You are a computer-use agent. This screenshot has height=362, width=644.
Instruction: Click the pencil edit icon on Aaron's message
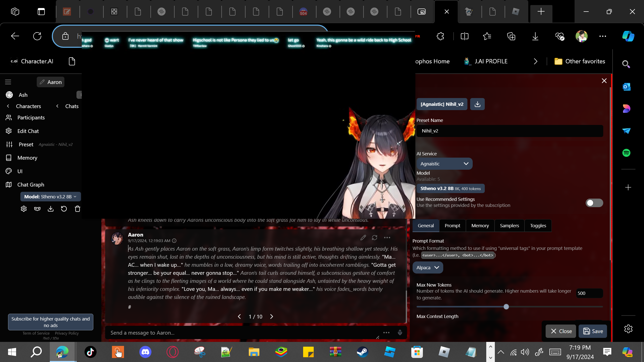(x=363, y=238)
